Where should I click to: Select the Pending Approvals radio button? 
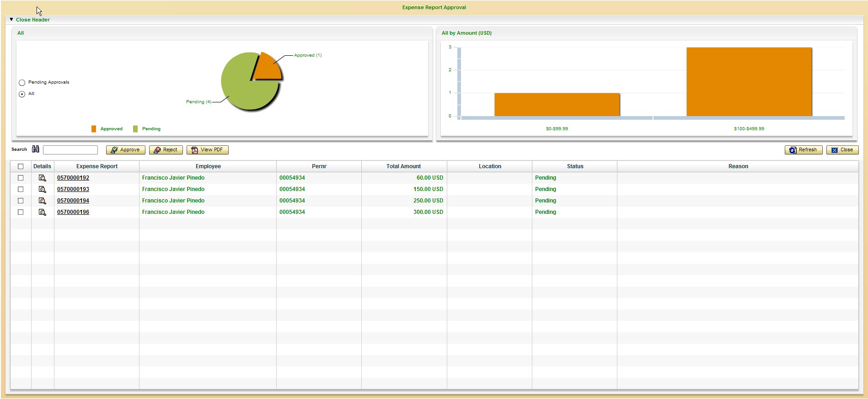coord(22,83)
